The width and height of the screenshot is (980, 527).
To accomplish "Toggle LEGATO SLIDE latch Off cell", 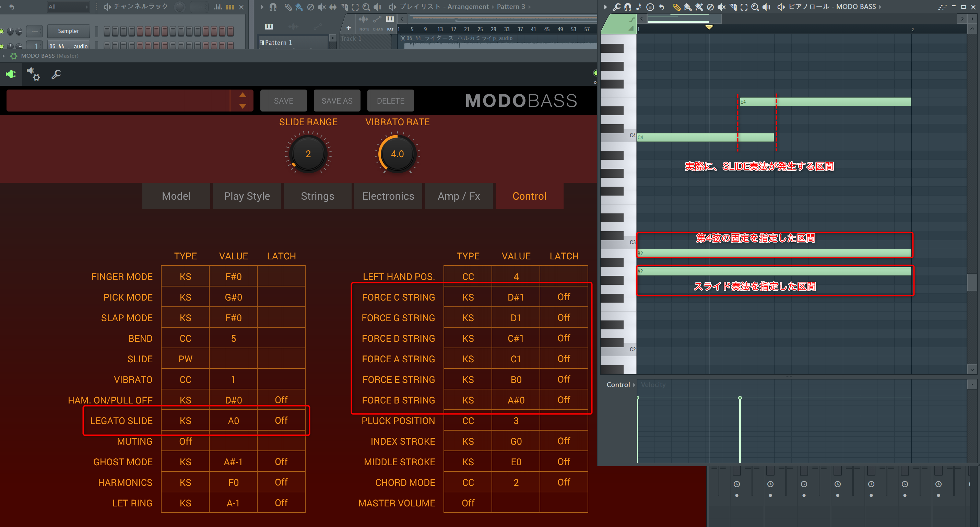I will click(x=281, y=420).
